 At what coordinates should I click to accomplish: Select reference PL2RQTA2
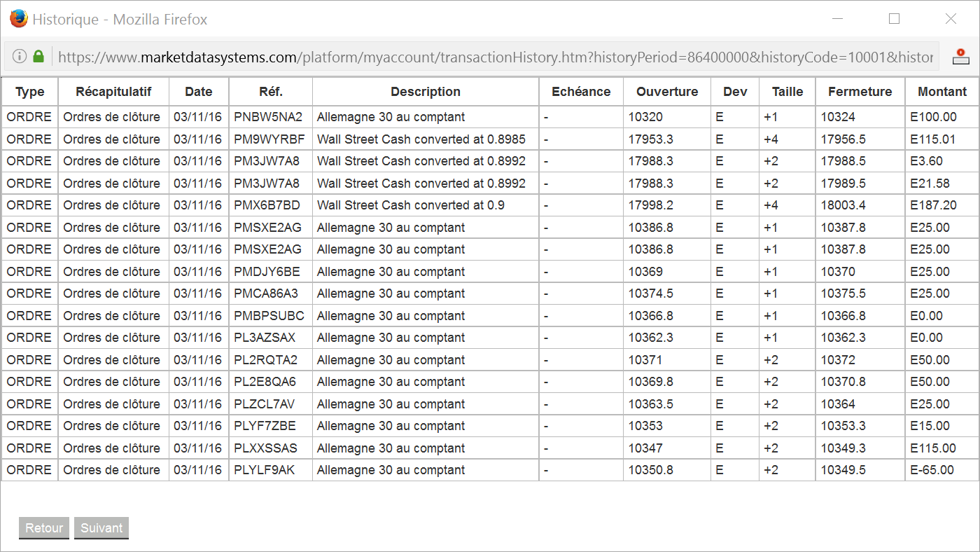click(266, 360)
